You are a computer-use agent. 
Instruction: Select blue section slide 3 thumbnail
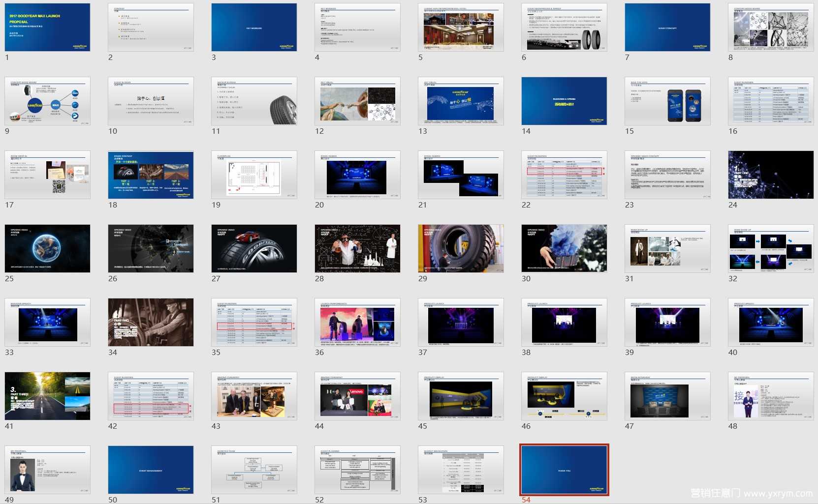coord(254,27)
